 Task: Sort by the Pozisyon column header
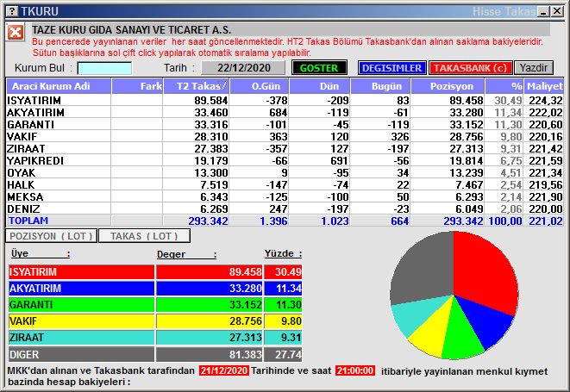point(448,86)
